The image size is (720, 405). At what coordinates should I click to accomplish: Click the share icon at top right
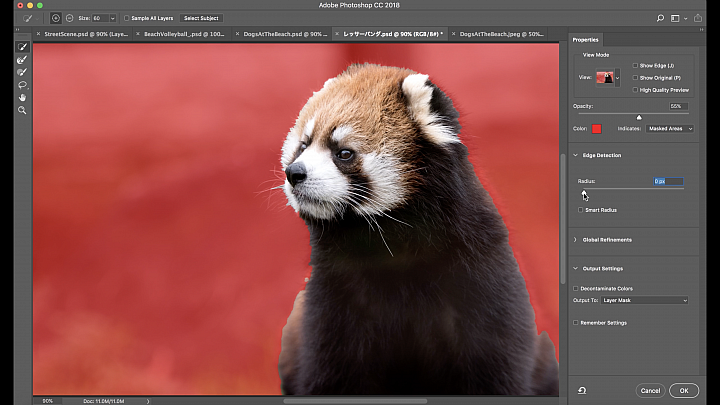(x=698, y=18)
